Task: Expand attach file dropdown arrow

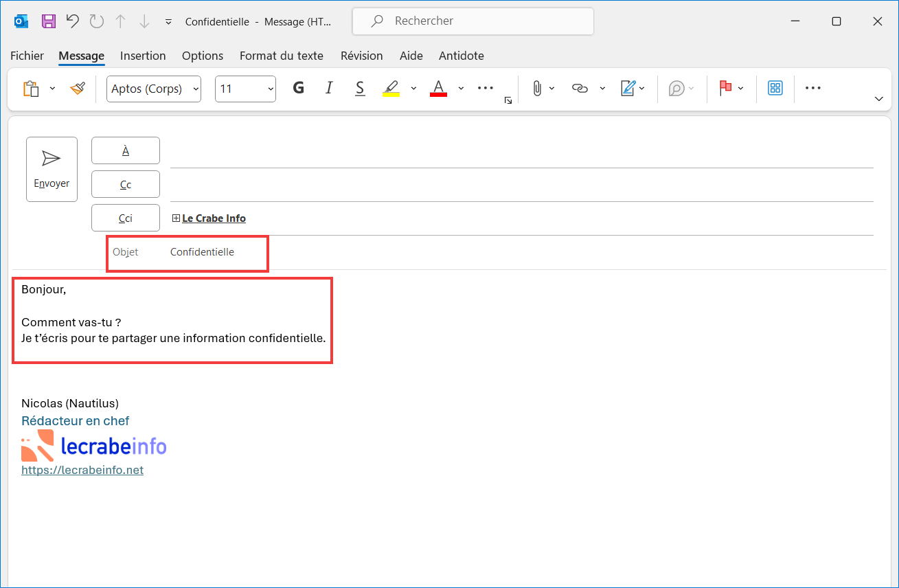Action: (x=552, y=89)
